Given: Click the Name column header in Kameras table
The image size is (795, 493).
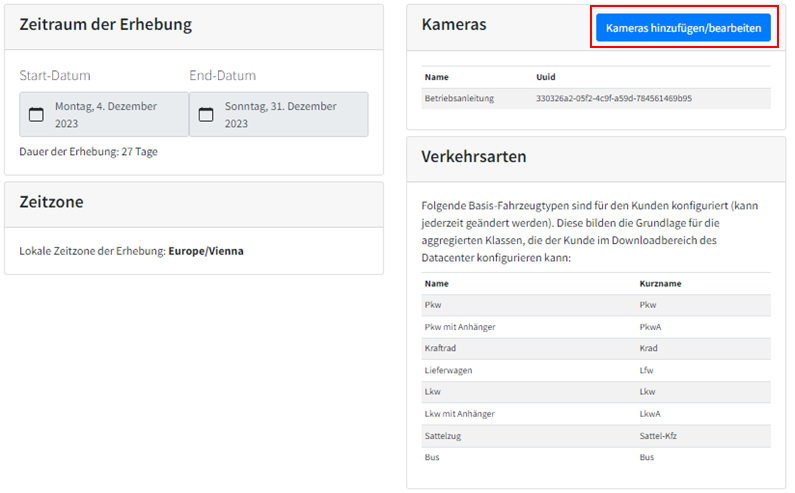Looking at the screenshot, I should click(x=437, y=77).
